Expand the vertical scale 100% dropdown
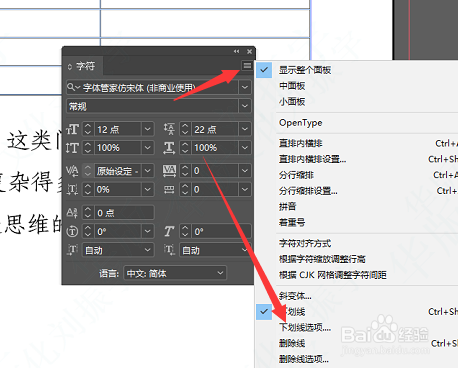This screenshot has height=368, width=458. (x=147, y=148)
